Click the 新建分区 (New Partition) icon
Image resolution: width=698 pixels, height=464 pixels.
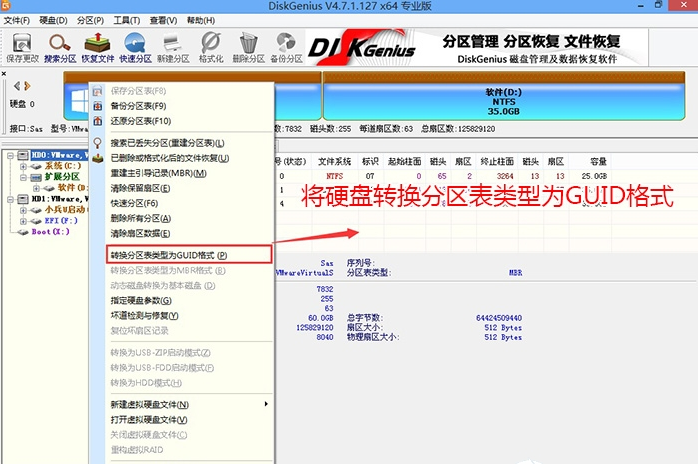click(173, 46)
